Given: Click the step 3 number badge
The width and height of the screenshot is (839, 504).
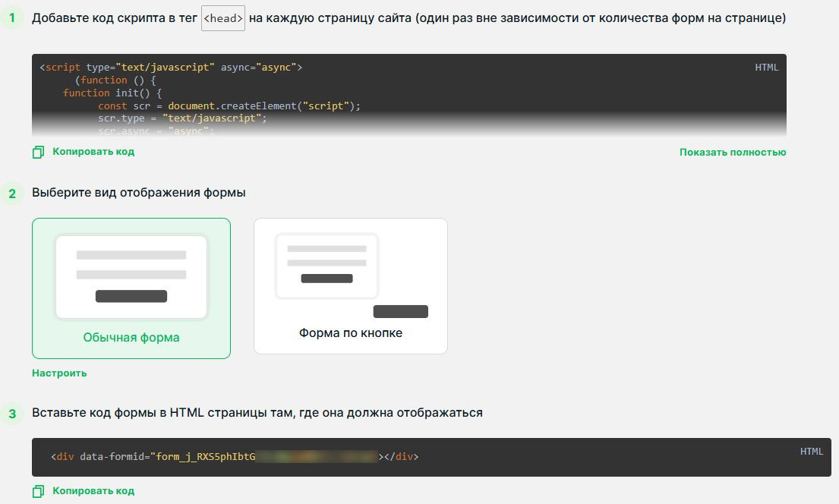Looking at the screenshot, I should [12, 414].
